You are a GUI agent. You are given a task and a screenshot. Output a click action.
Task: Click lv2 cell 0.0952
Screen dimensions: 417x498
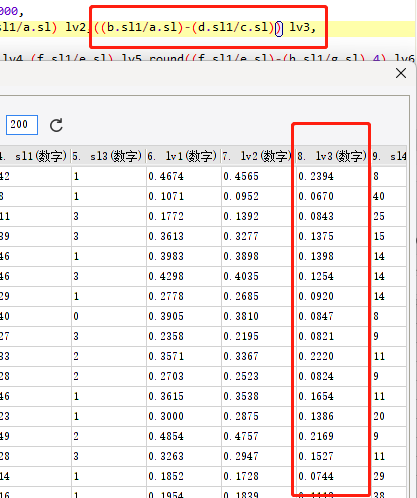(258, 196)
